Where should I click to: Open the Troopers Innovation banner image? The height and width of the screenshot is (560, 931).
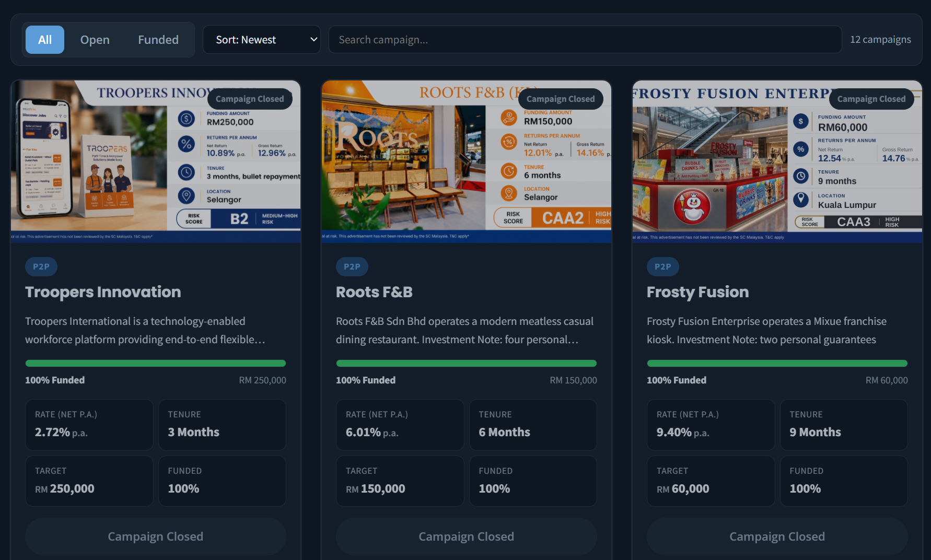(156, 161)
